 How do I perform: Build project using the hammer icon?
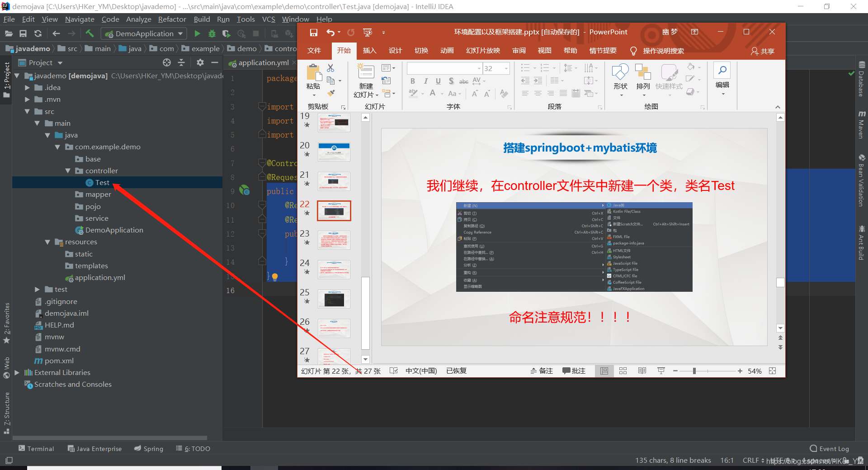(x=90, y=33)
